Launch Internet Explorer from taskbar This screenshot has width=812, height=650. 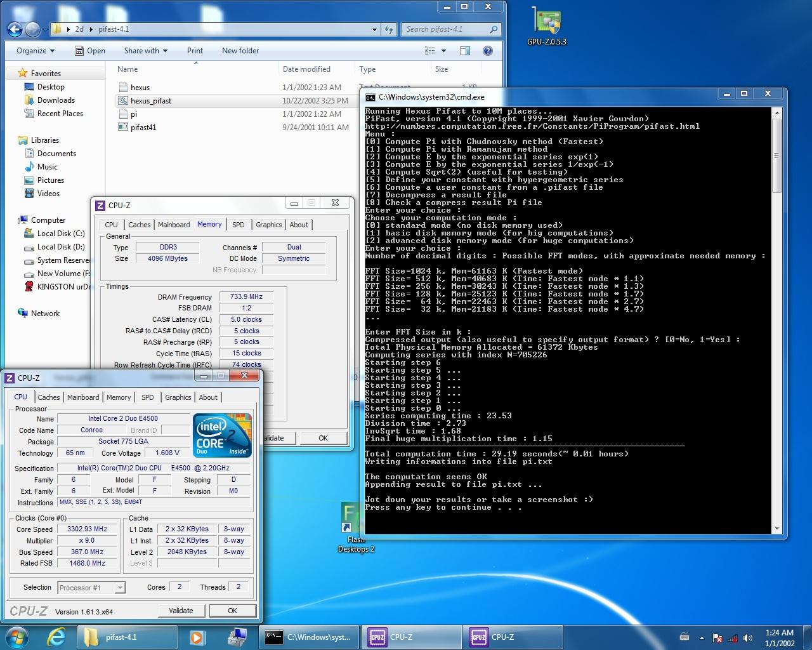click(x=56, y=637)
